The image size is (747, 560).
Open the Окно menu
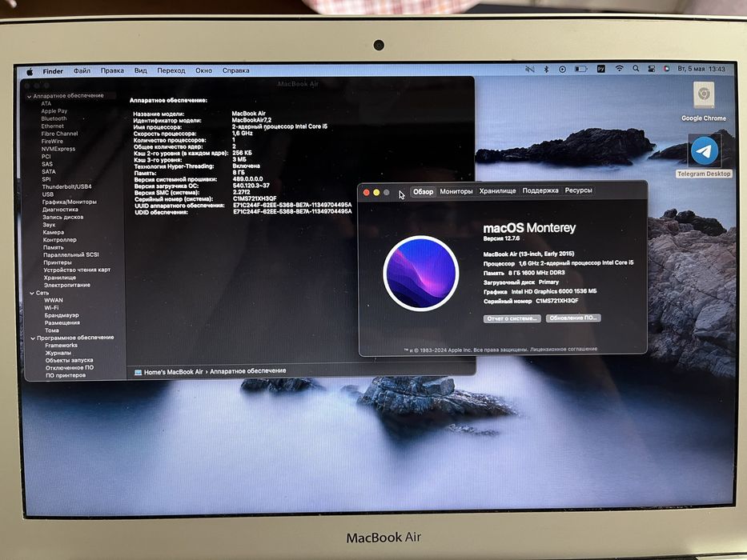(203, 70)
